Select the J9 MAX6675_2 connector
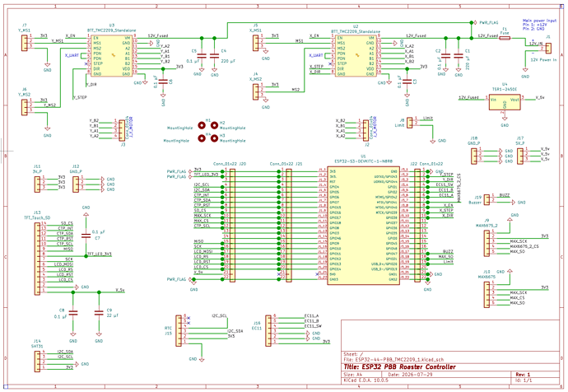568x392 pixels. tap(487, 243)
